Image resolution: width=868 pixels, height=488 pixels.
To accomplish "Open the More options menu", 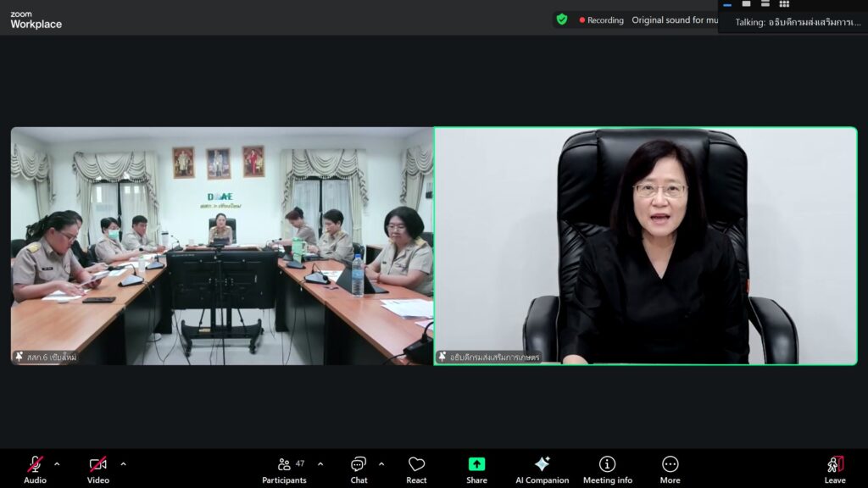I will [x=670, y=469].
